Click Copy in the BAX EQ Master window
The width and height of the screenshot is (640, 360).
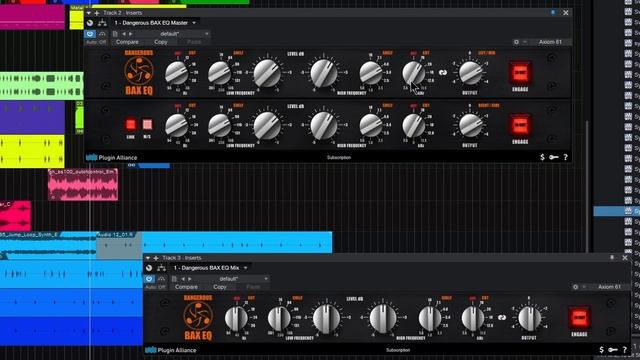tap(161, 42)
